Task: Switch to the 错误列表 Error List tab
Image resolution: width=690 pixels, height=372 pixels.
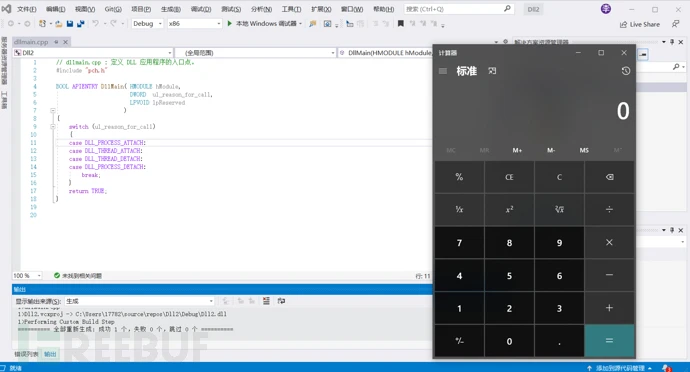Action: click(x=26, y=354)
